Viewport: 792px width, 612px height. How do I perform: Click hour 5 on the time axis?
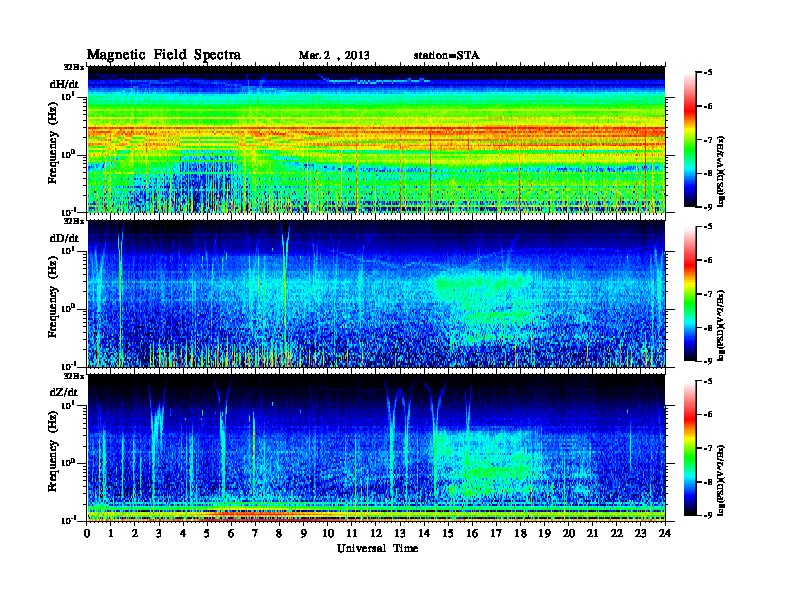tap(207, 534)
